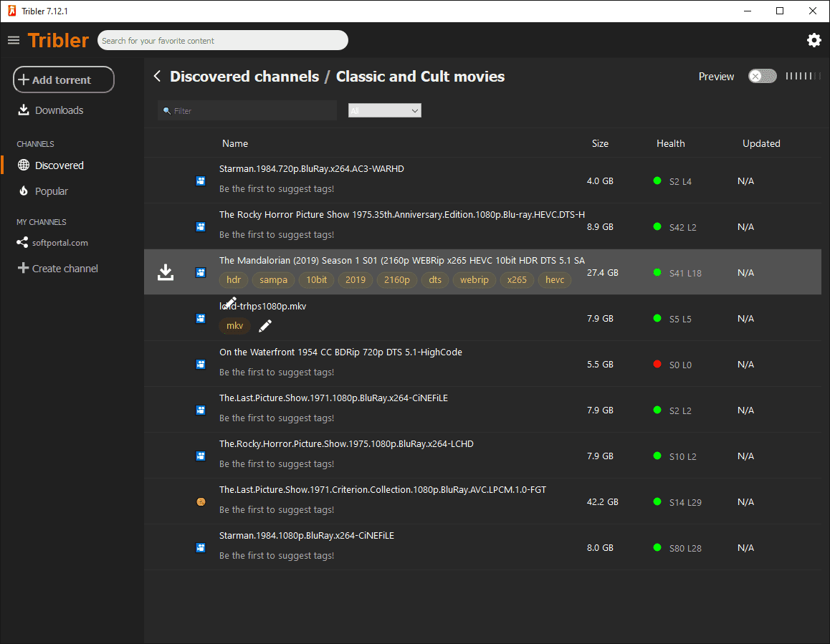Viewport: 830px width, 644px height.
Task: Click the pencil icon beside mkv tag
Action: 265,326
